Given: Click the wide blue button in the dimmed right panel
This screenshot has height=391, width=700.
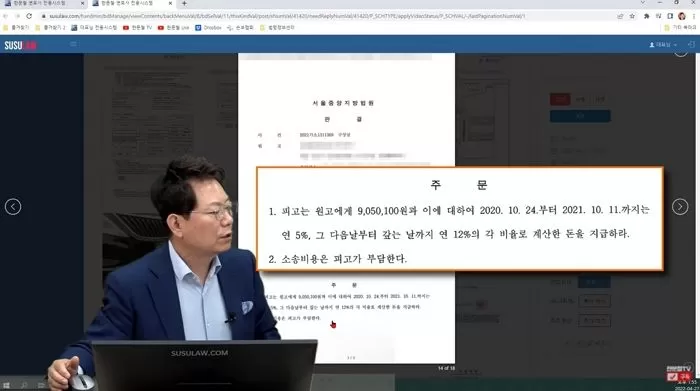Looking at the screenshot, I should (580, 116).
